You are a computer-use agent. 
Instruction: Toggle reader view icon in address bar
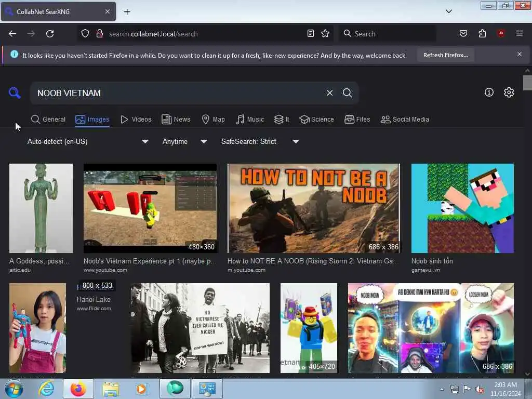pyautogui.click(x=311, y=33)
